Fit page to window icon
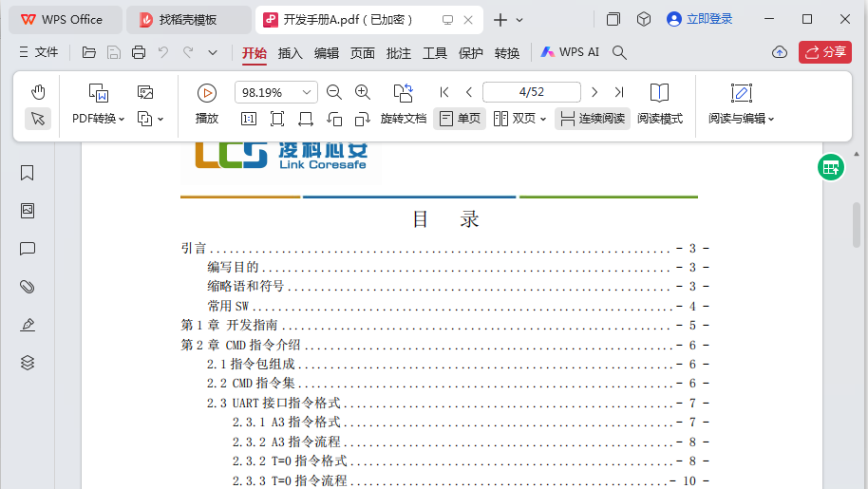868x489 pixels. point(276,119)
